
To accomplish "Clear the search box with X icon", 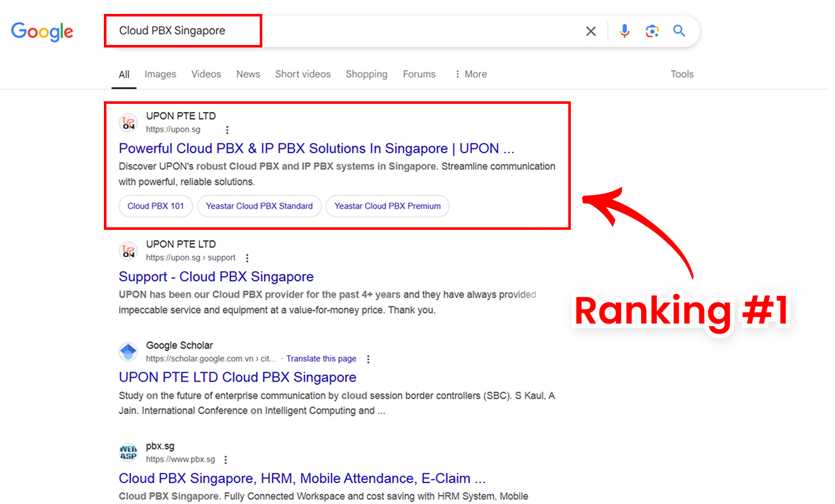I will (x=590, y=31).
